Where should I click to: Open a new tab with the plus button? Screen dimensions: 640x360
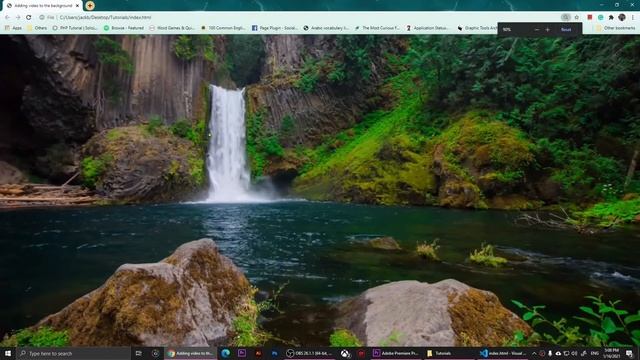[x=90, y=6]
